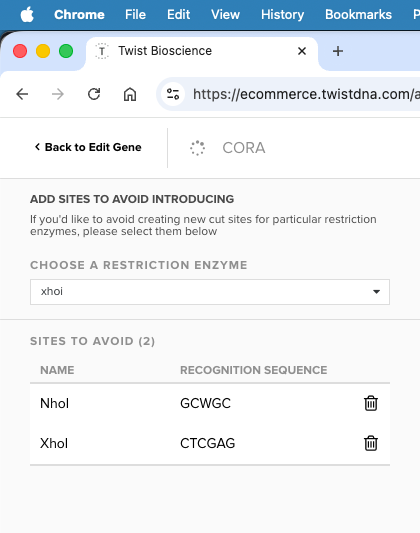The image size is (420, 533).
Task: Select the CTCGAG recognition sequence
Action: tap(207, 443)
